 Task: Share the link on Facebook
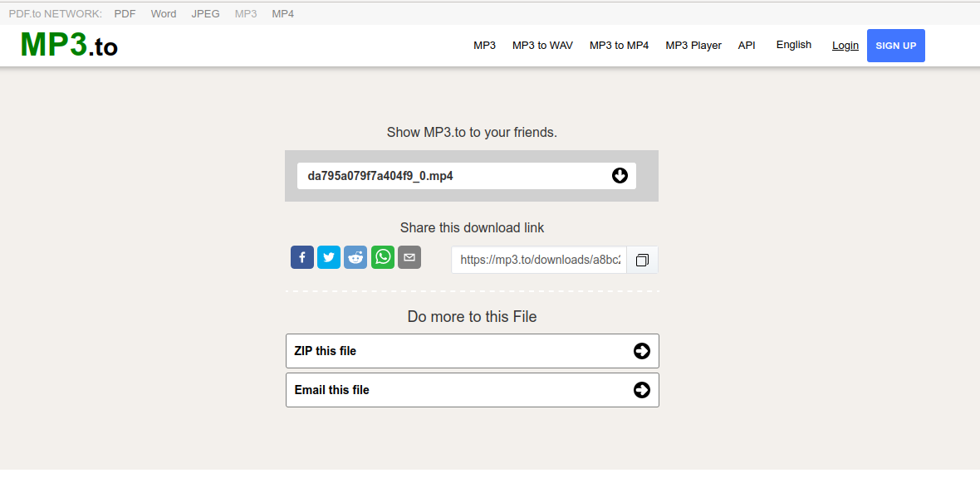(301, 257)
